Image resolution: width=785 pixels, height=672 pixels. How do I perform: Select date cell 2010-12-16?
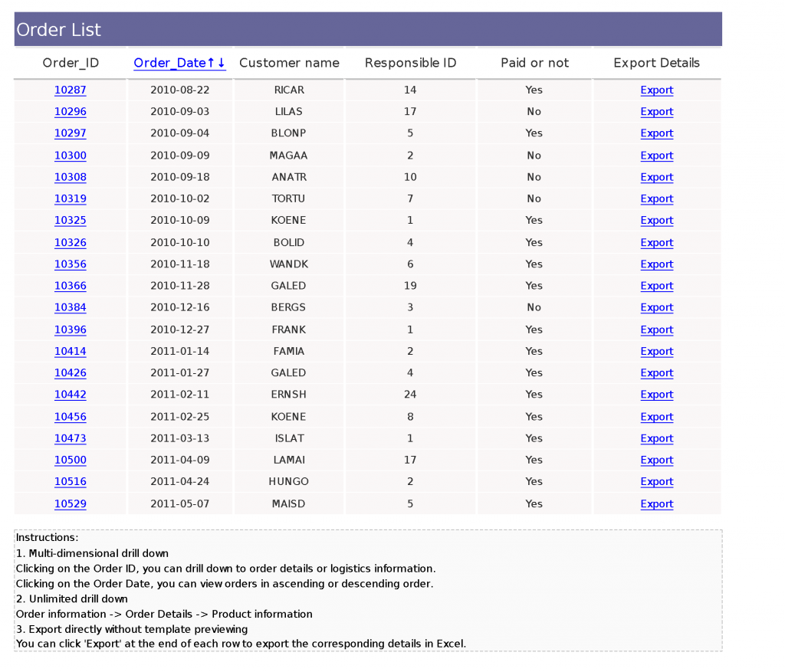click(179, 307)
